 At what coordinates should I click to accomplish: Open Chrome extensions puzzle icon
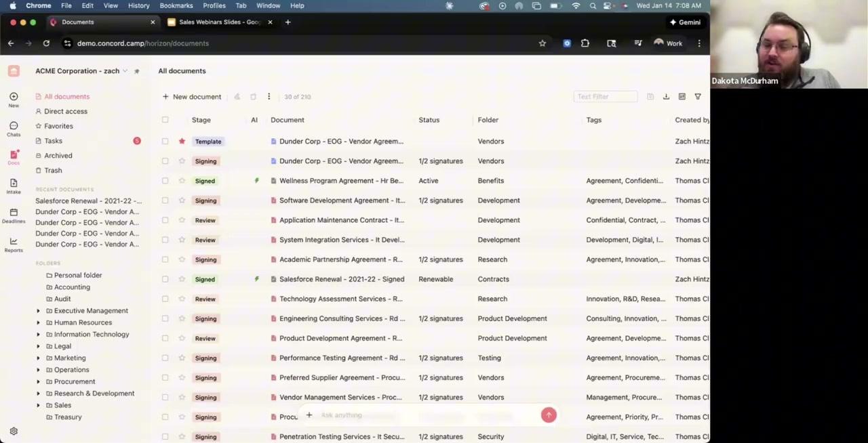[585, 43]
